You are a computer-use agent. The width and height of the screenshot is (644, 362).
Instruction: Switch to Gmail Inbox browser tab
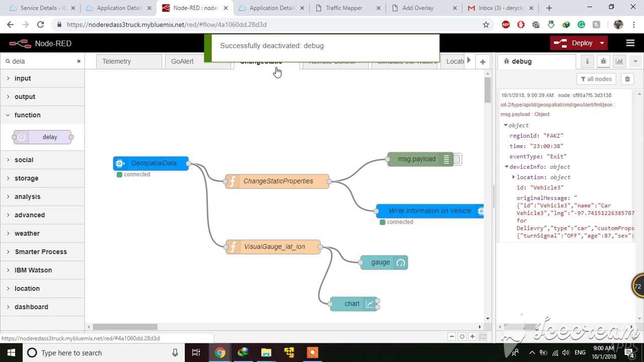coord(502,8)
